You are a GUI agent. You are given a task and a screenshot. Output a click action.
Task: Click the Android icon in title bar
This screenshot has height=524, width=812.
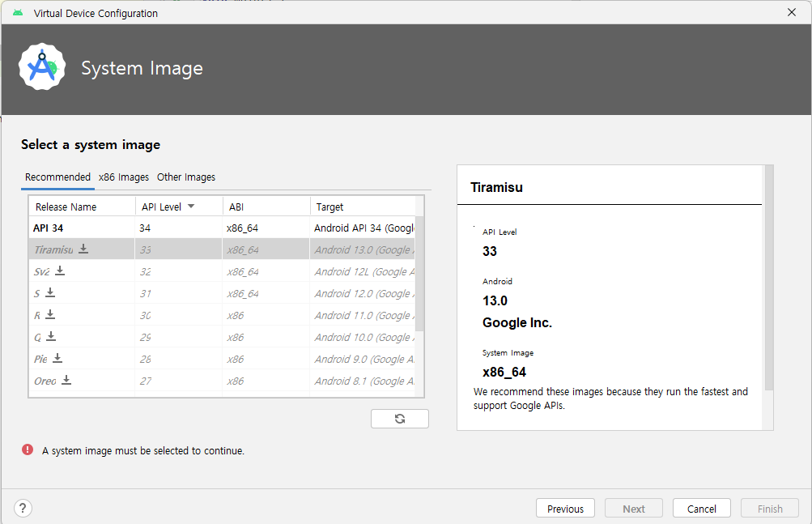[x=18, y=13]
